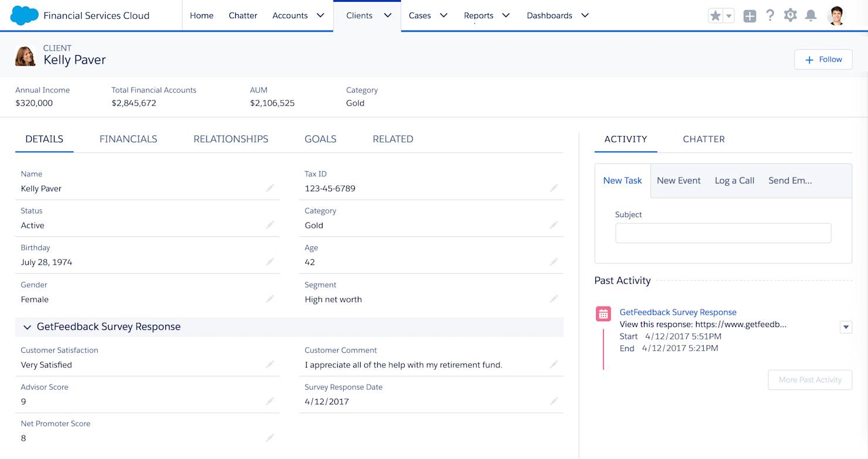The width and height of the screenshot is (868, 459).
Task: Click the Annual Income value $320,000
Action: coord(34,103)
